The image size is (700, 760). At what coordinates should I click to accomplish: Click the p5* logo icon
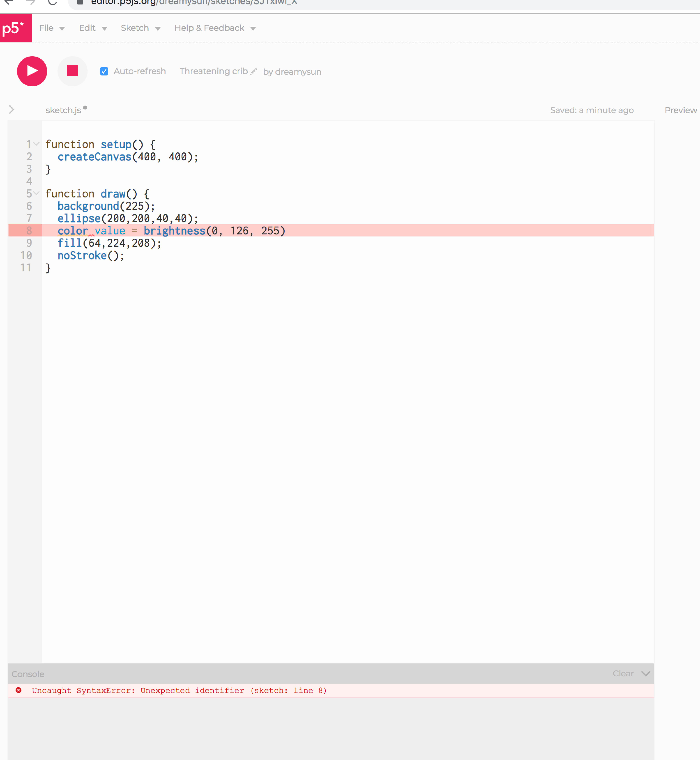click(15, 28)
